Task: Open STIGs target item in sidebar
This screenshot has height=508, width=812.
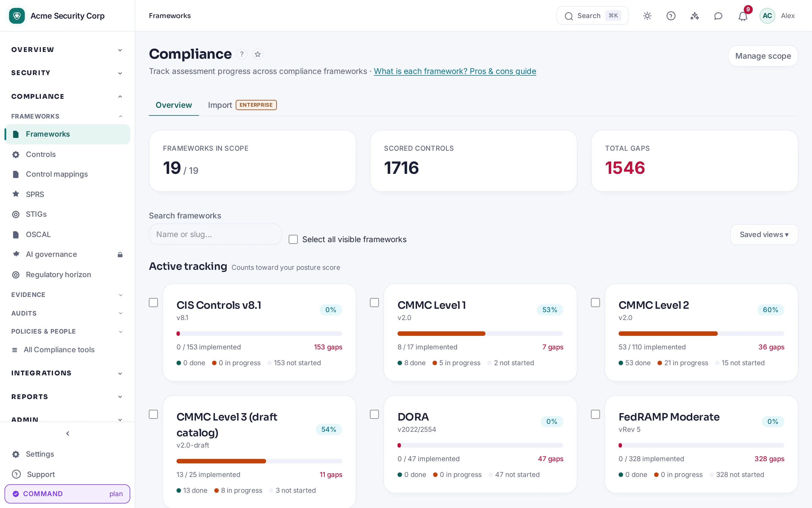Action: [67, 214]
